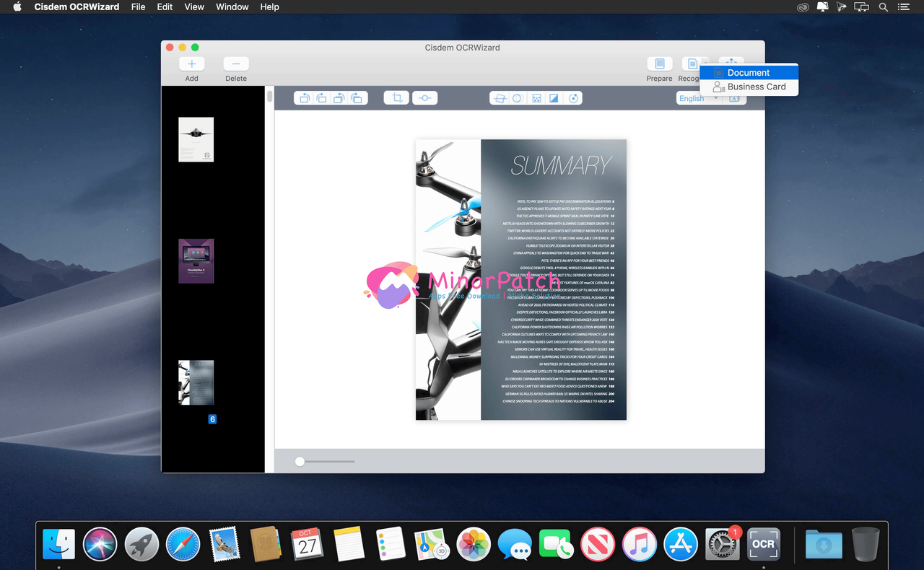Open System Preferences from the Dock
The height and width of the screenshot is (570, 924).
tap(722, 544)
